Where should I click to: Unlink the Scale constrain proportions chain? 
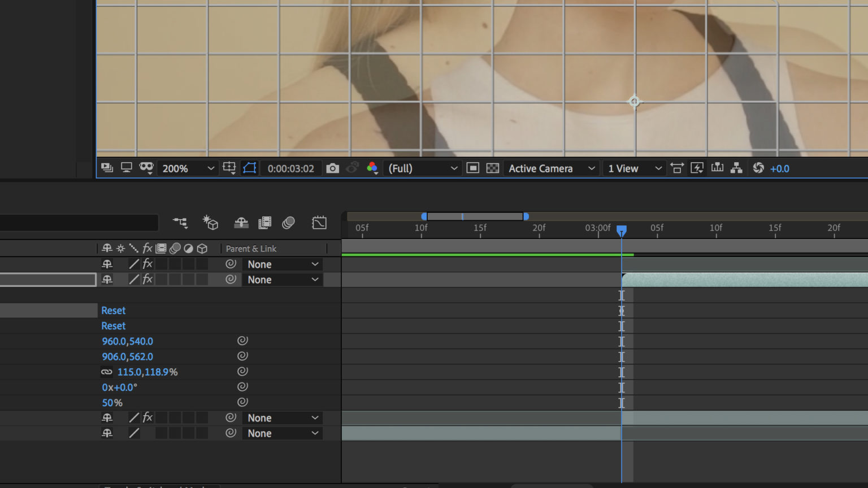[106, 372]
